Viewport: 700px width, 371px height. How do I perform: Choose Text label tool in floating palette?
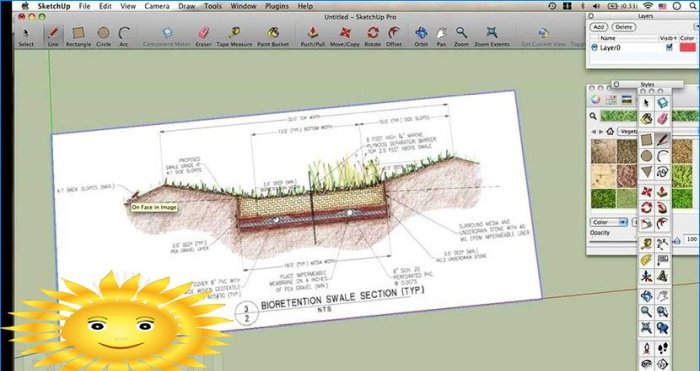tap(662, 260)
